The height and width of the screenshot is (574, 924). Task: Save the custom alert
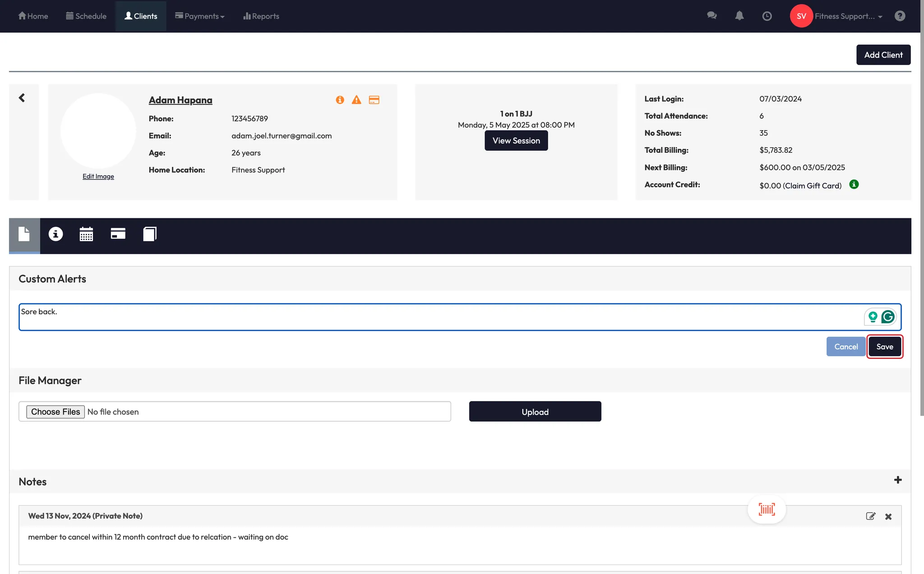tap(884, 347)
